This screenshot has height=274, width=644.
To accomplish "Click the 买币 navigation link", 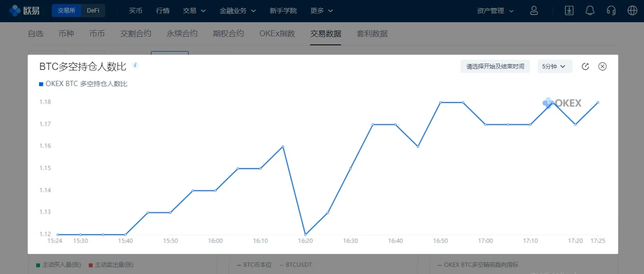I will tap(136, 11).
